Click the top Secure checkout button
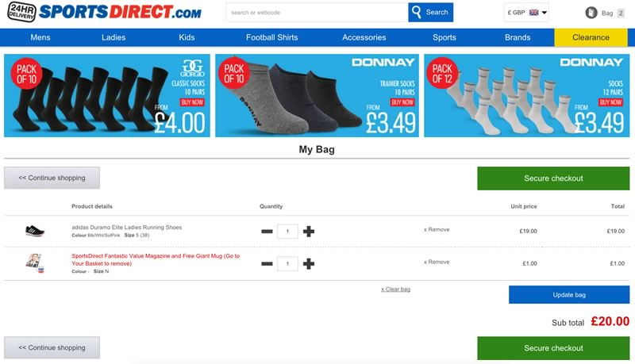 tap(553, 178)
